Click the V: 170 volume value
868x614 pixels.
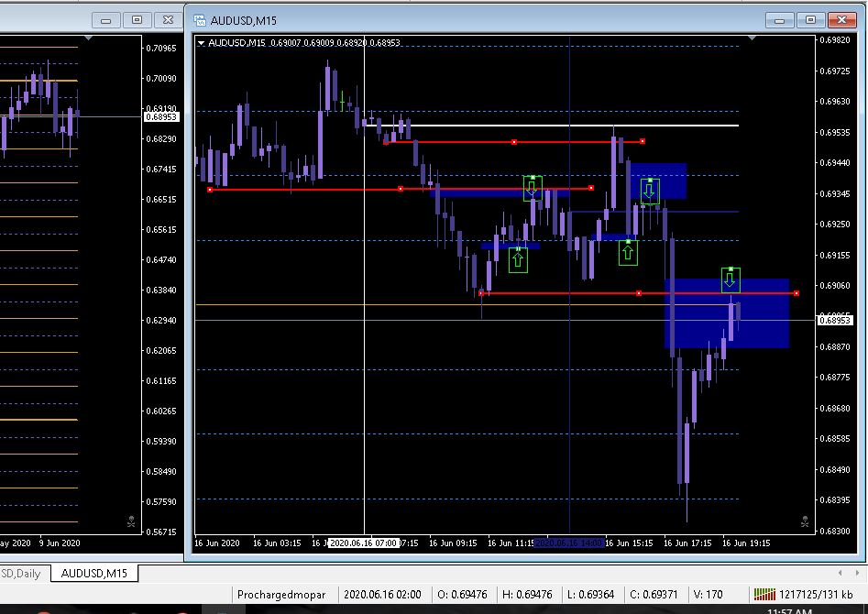[708, 595]
